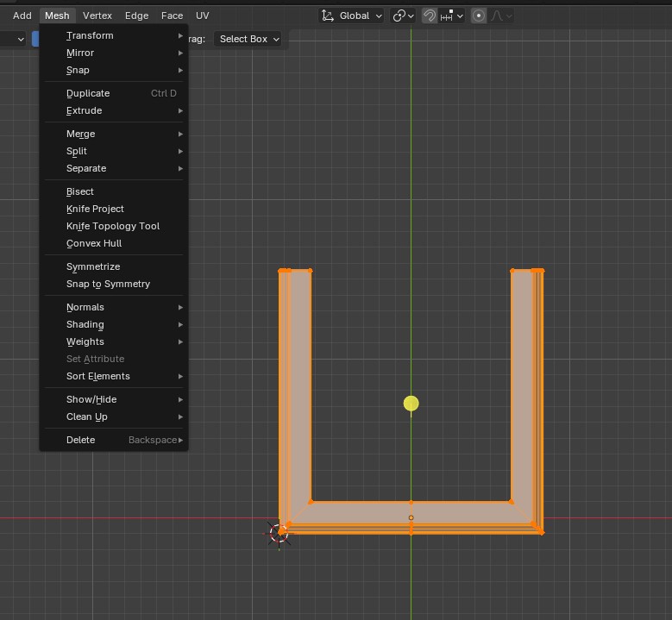
Task: Click the yellow origin dot in viewport
Action: coord(411,404)
